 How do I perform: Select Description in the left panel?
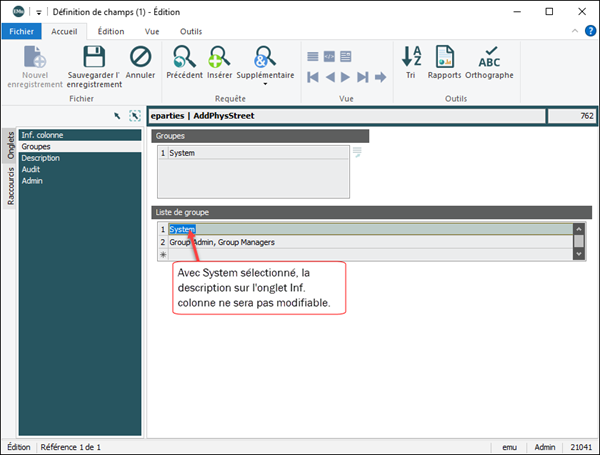pyautogui.click(x=41, y=158)
